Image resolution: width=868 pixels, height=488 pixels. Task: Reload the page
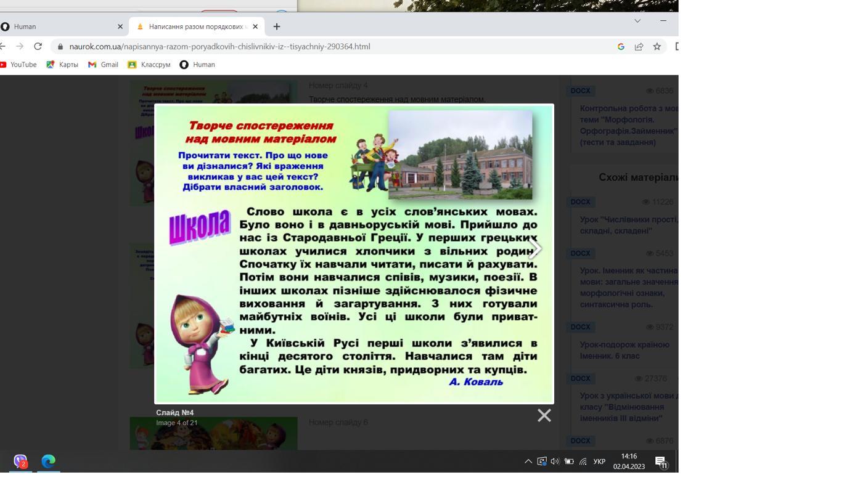38,46
